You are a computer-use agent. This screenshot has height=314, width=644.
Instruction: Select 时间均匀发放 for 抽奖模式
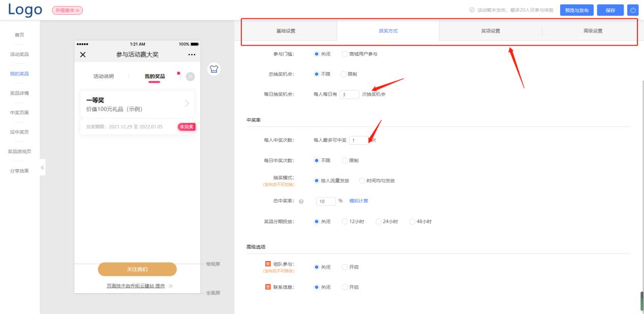tap(362, 180)
